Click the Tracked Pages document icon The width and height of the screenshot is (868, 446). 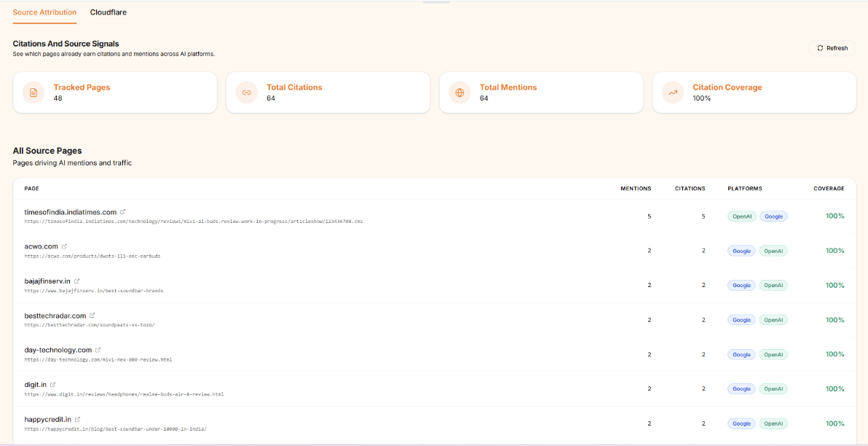pyautogui.click(x=33, y=93)
